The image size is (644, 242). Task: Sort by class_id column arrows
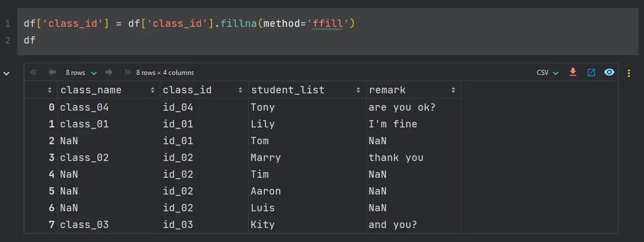241,90
